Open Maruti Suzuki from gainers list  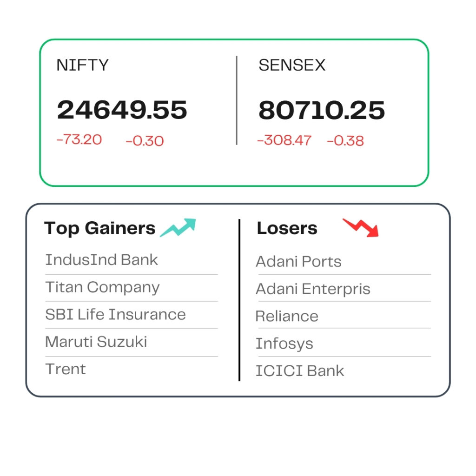[96, 342]
